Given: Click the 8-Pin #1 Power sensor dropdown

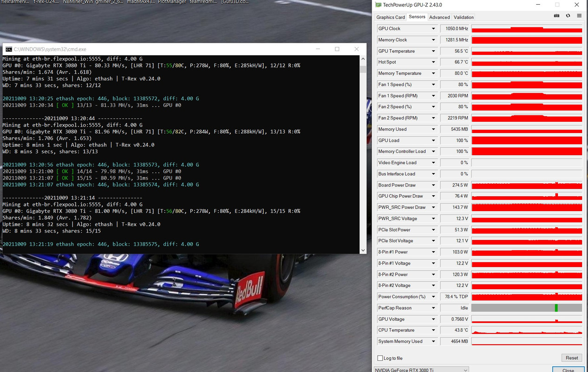Looking at the screenshot, I should coord(433,252).
